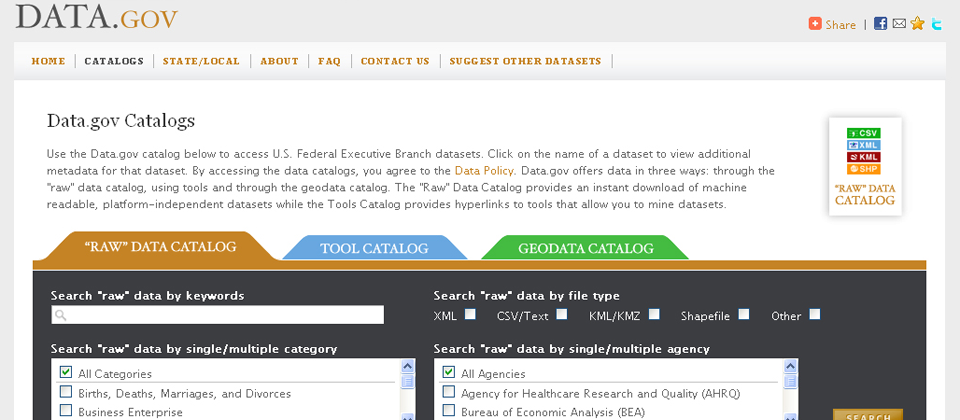The width and height of the screenshot is (960, 420).
Task: Open Suggest Other Datasets menu item
Action: tap(525, 61)
